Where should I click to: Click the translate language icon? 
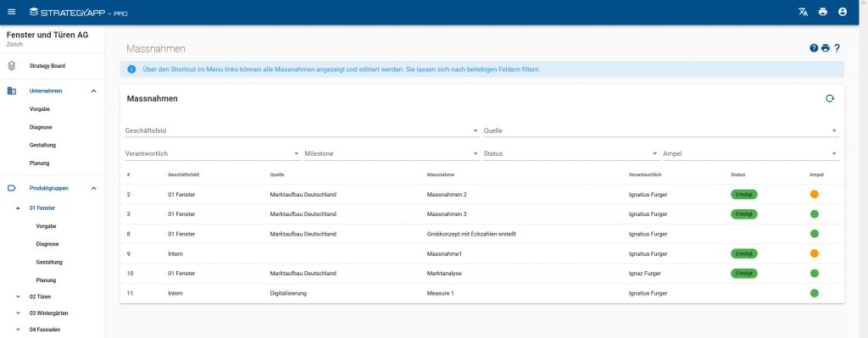(x=803, y=12)
